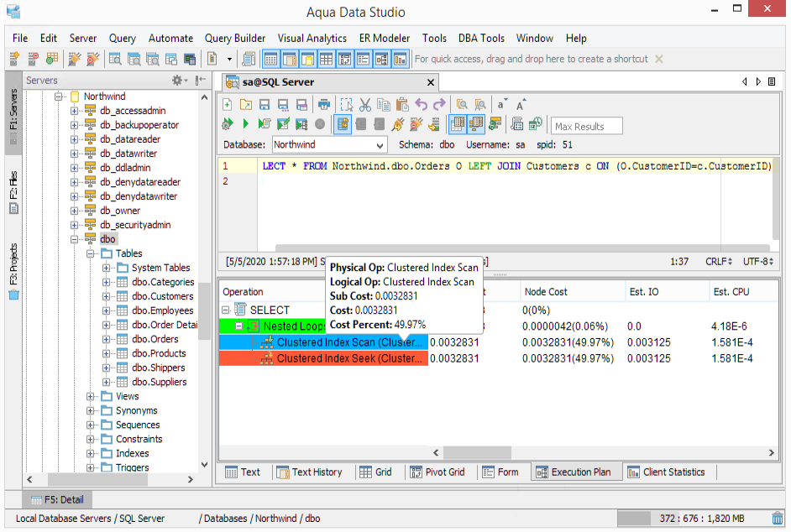Click the Max Results input field
The height and width of the screenshot is (532, 791).
coord(586,126)
